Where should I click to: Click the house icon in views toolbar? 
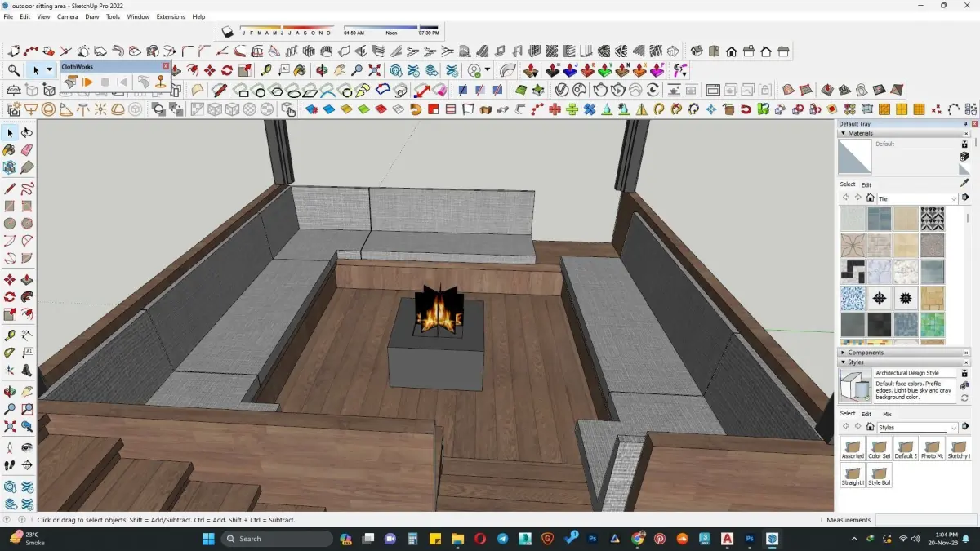[x=731, y=51]
